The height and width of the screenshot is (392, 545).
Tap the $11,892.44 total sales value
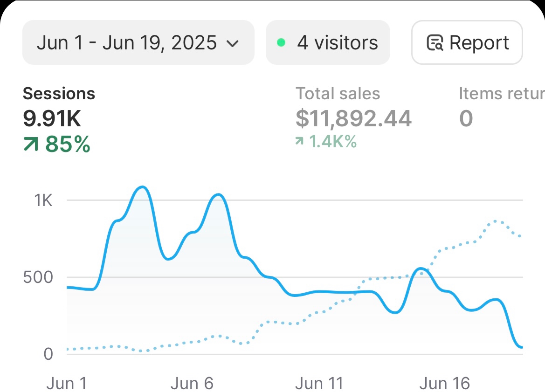coord(353,118)
